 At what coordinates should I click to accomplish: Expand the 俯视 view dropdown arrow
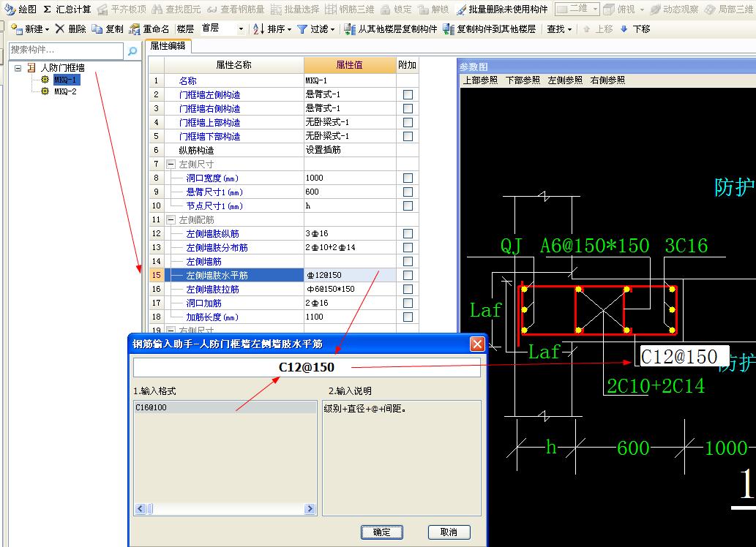click(x=642, y=10)
